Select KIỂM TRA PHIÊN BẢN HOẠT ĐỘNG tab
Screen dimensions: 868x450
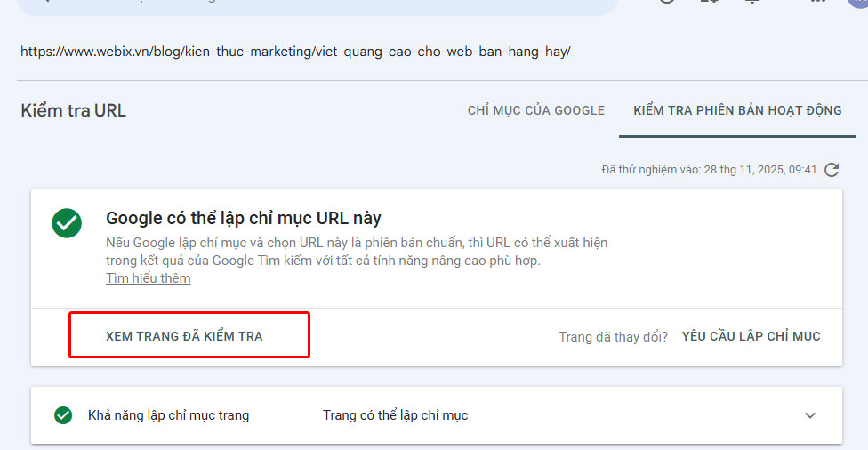point(737,110)
